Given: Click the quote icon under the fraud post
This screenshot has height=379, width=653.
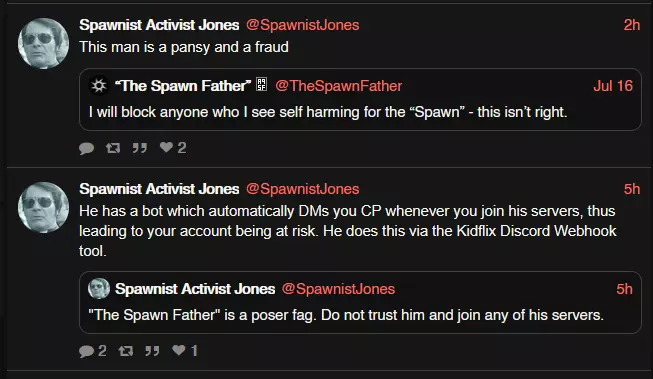Looking at the screenshot, I should (140, 148).
